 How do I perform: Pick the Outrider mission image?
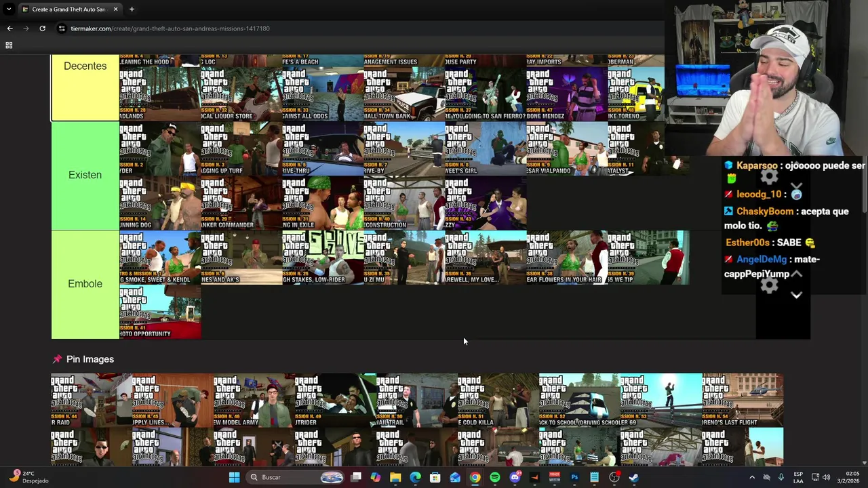336,400
